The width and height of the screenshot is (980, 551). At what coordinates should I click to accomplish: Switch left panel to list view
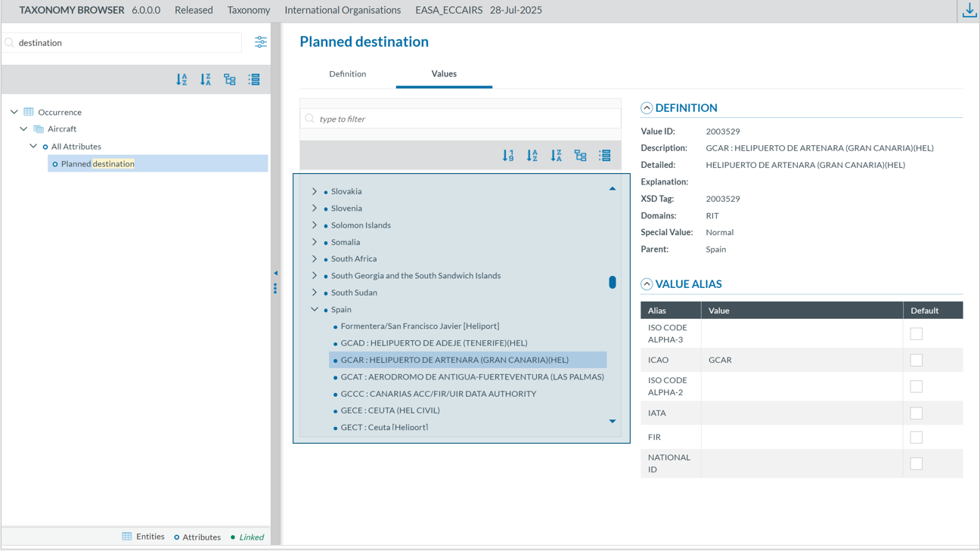click(254, 79)
